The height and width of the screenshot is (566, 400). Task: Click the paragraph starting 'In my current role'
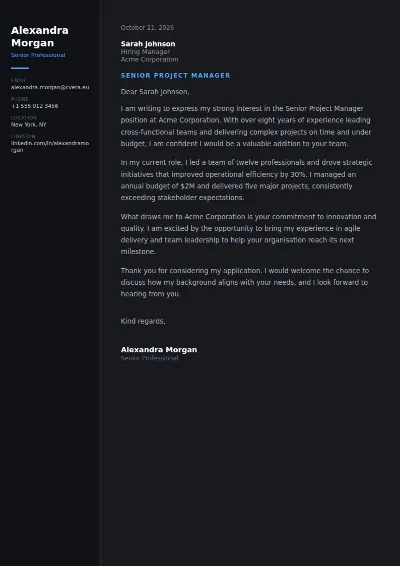point(247,180)
